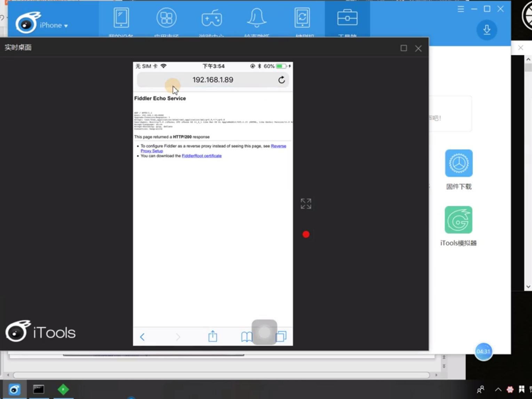Viewport: 532px width, 399px height.
Task: Open the Ringtones bell icon
Action: coord(256,18)
